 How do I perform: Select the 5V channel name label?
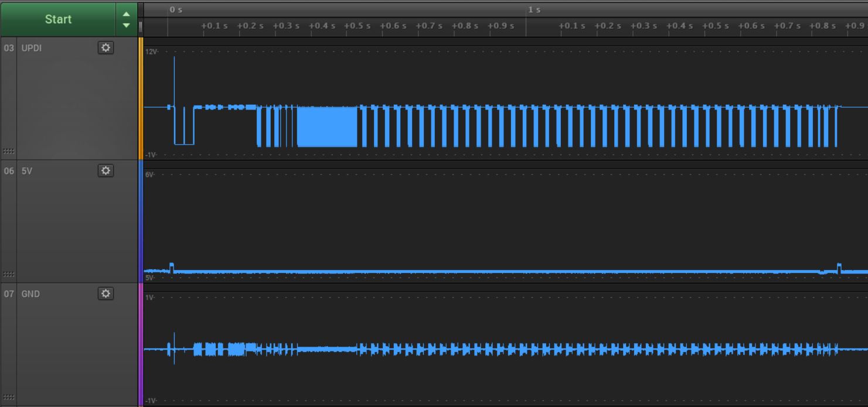click(26, 170)
